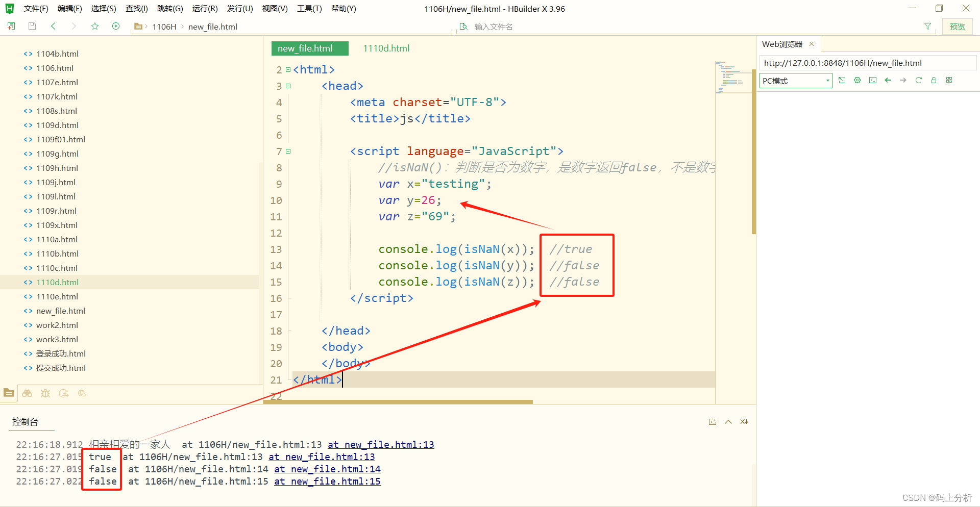Open the 发行(U) menu
Viewport: 980px width, 507px height.
tap(240, 9)
